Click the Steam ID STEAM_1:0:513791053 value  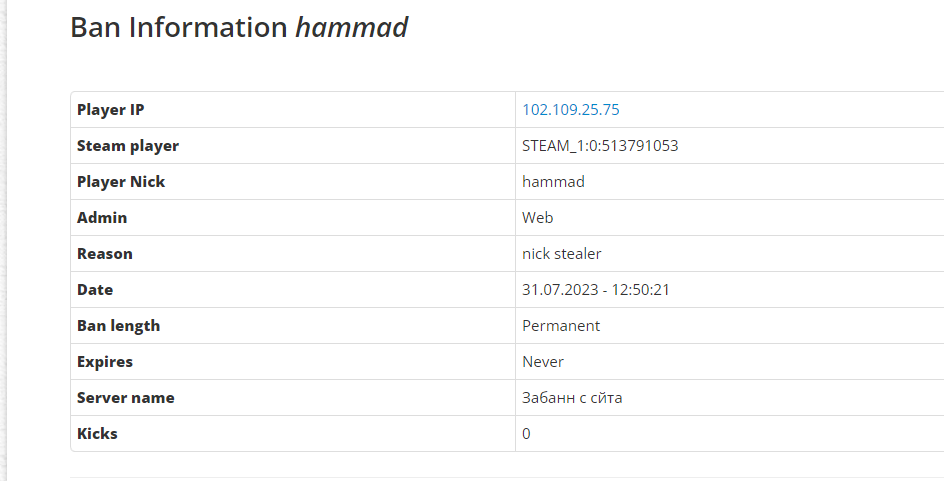[600, 146]
